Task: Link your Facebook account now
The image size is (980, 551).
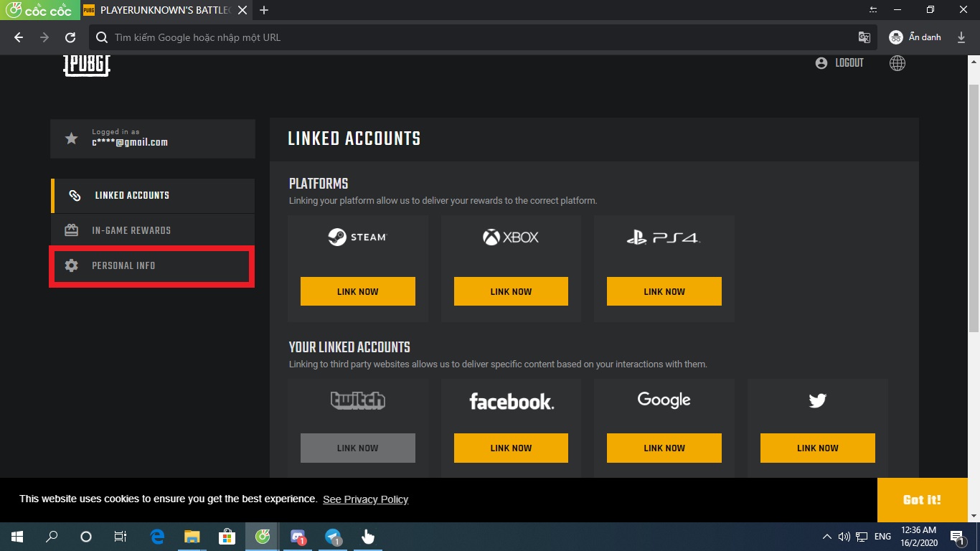Action: [511, 448]
